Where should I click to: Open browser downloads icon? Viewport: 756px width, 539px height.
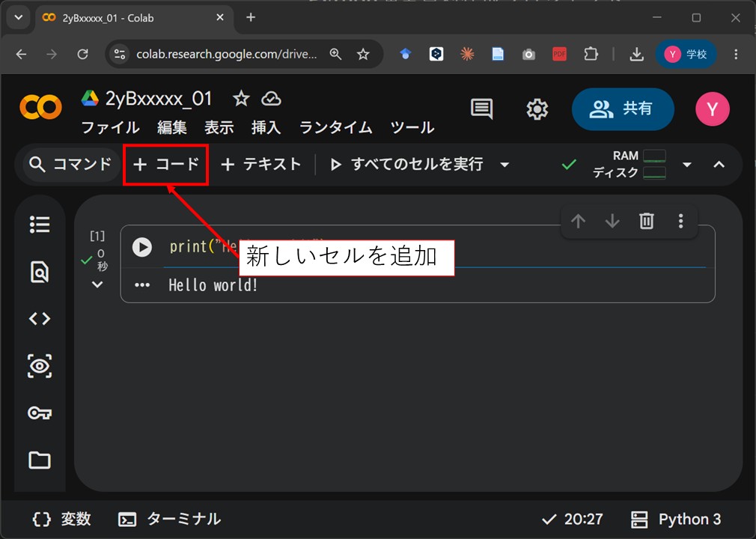(636, 54)
